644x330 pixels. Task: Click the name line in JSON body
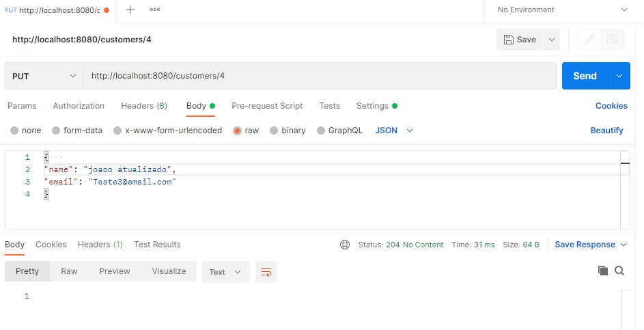[x=110, y=169]
